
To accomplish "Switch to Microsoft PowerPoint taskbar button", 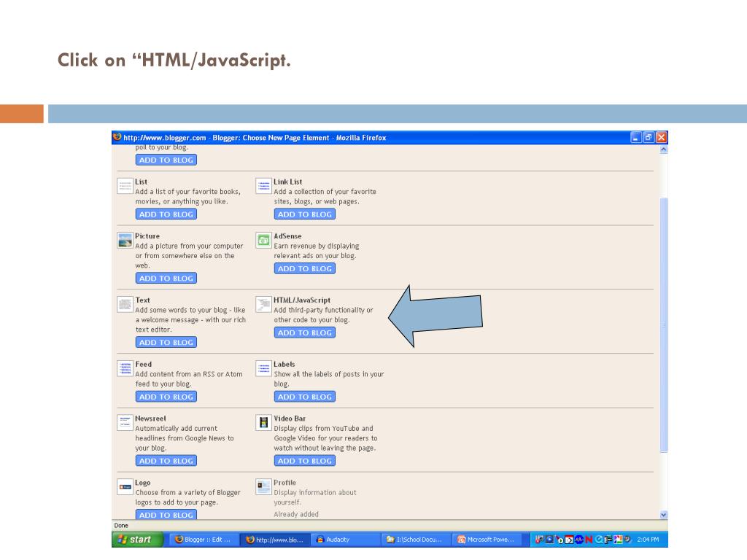I will 487,540.
